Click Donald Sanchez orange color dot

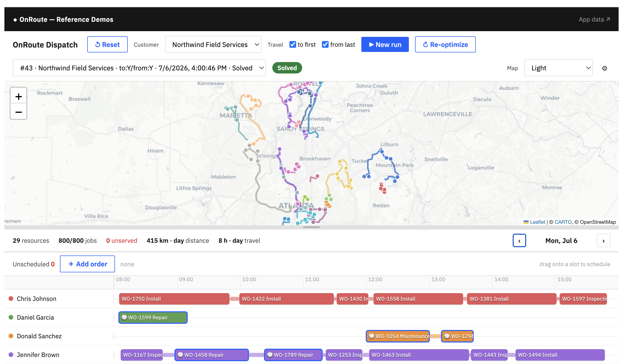click(x=11, y=336)
